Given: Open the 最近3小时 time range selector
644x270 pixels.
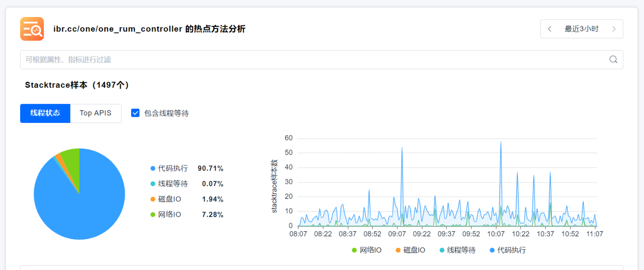Looking at the screenshot, I should 581,29.
